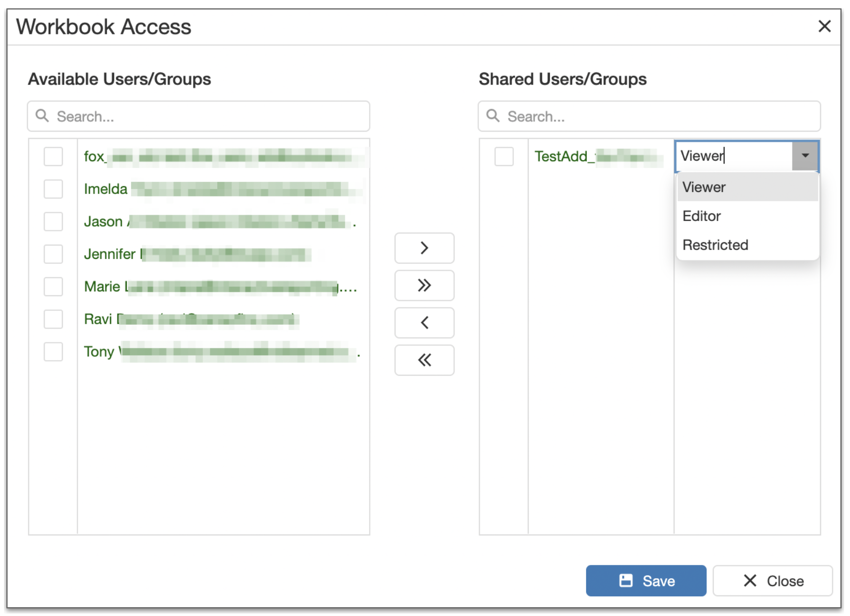Choose Editor from the role dropdown list

click(747, 216)
